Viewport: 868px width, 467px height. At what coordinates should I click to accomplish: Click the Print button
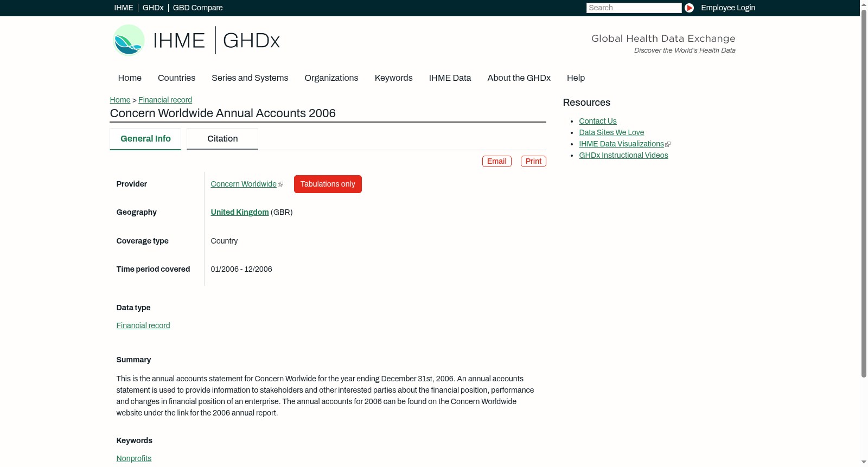(x=533, y=162)
